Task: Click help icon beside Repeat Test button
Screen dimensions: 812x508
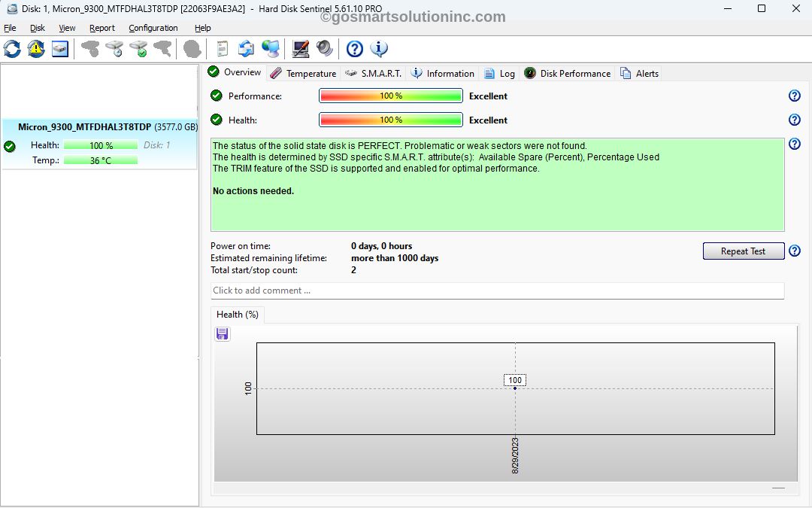Action: pos(794,251)
